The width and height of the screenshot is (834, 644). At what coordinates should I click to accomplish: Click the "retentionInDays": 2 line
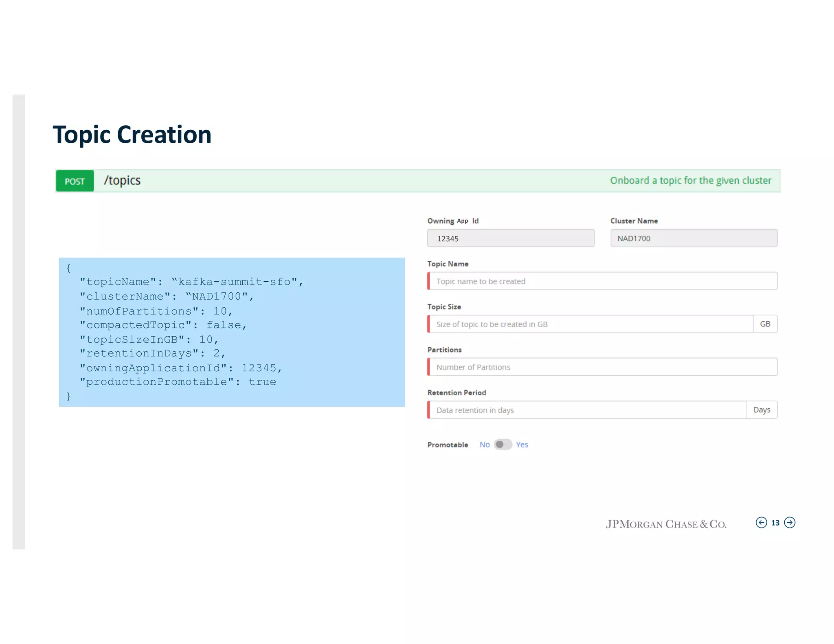[x=152, y=353]
